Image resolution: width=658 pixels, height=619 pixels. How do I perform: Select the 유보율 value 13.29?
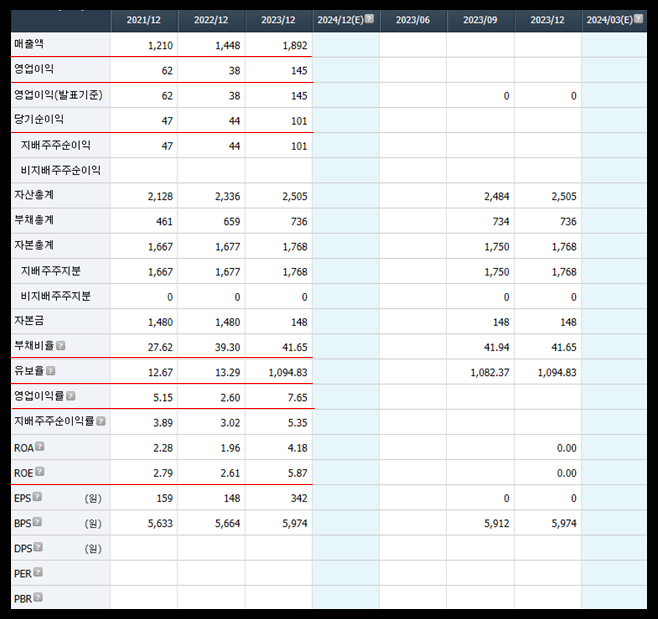click(x=227, y=373)
